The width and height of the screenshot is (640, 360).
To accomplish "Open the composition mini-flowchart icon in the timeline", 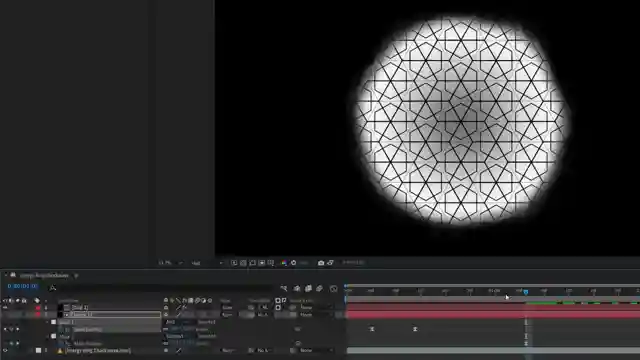I will coord(284,289).
